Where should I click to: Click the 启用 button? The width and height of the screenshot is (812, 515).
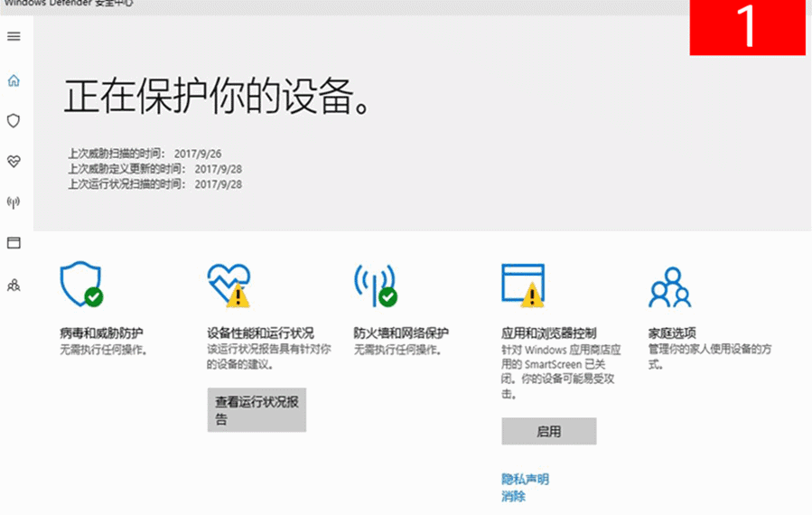click(549, 431)
